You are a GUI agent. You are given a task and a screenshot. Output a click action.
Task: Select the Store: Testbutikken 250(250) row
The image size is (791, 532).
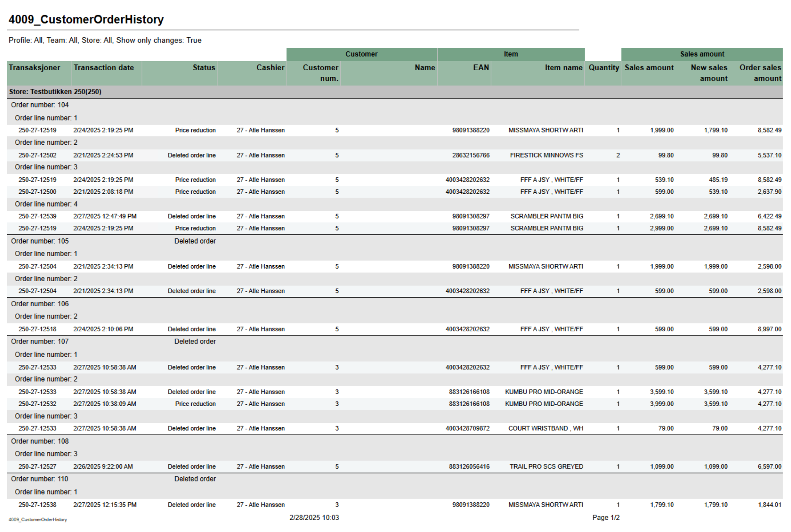pyautogui.click(x=56, y=92)
